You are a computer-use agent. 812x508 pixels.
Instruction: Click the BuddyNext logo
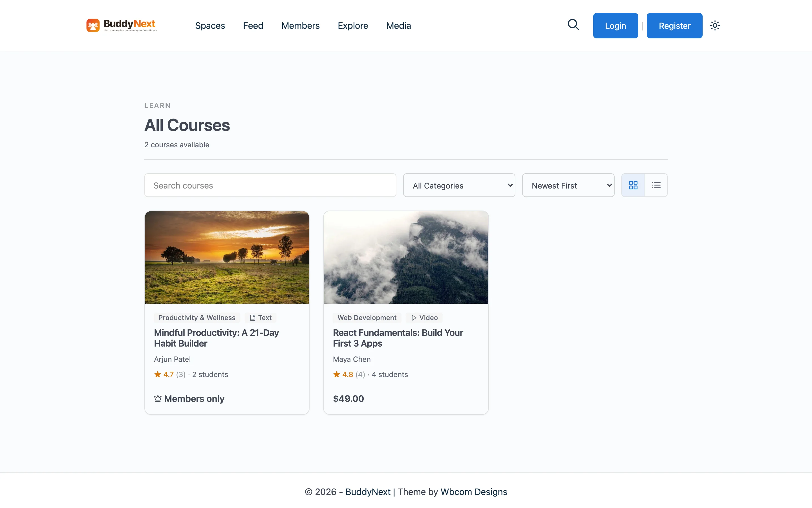[x=122, y=25]
